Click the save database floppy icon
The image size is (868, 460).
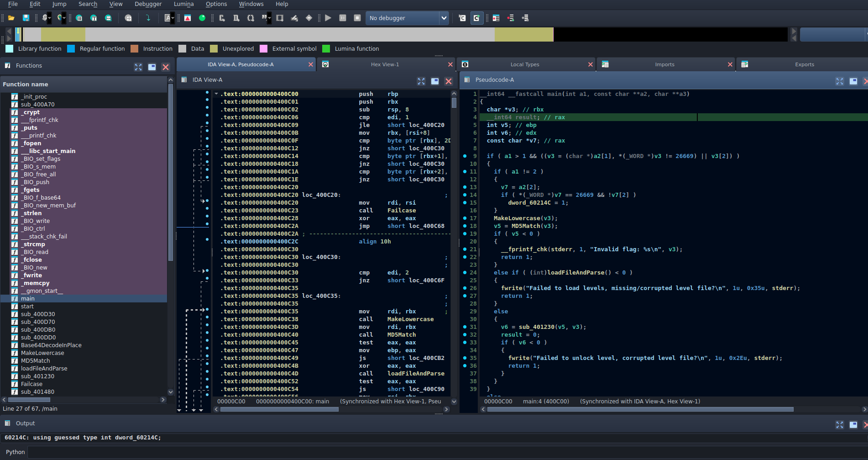click(26, 18)
